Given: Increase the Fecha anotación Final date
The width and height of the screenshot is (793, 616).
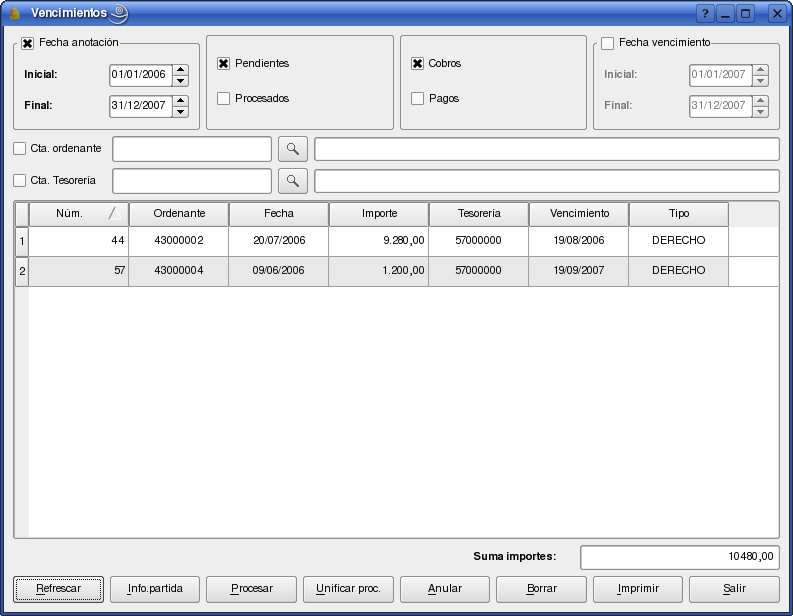Looking at the screenshot, I should tap(181, 100).
